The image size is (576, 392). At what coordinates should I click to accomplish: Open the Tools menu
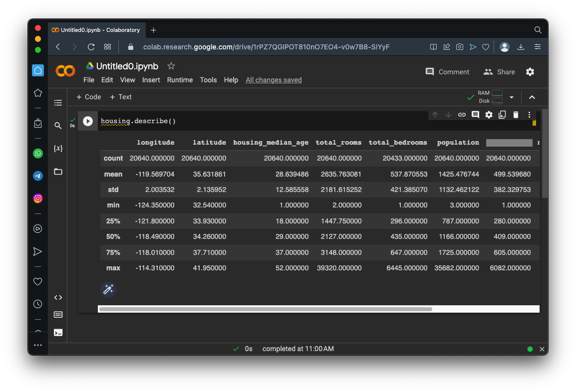[x=208, y=80]
